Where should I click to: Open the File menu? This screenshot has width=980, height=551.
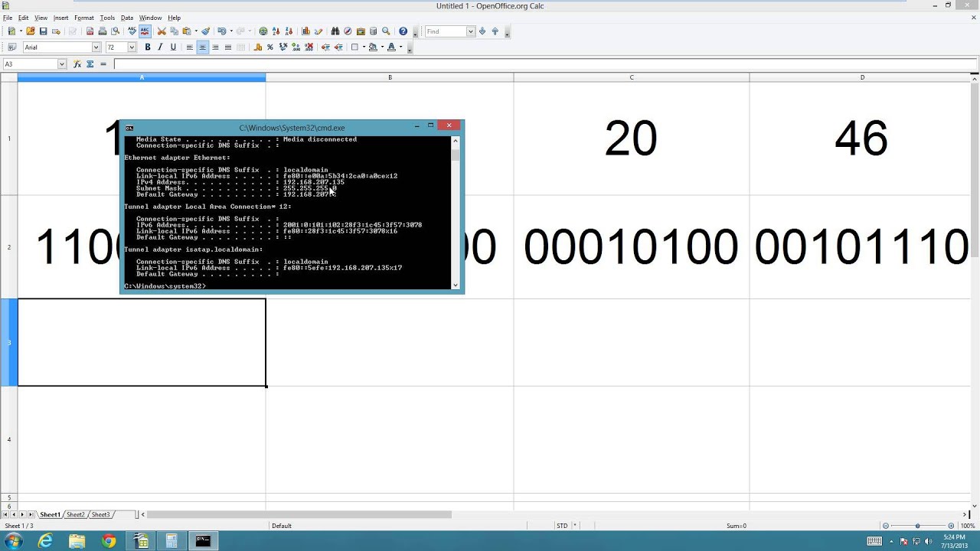click(x=8, y=18)
